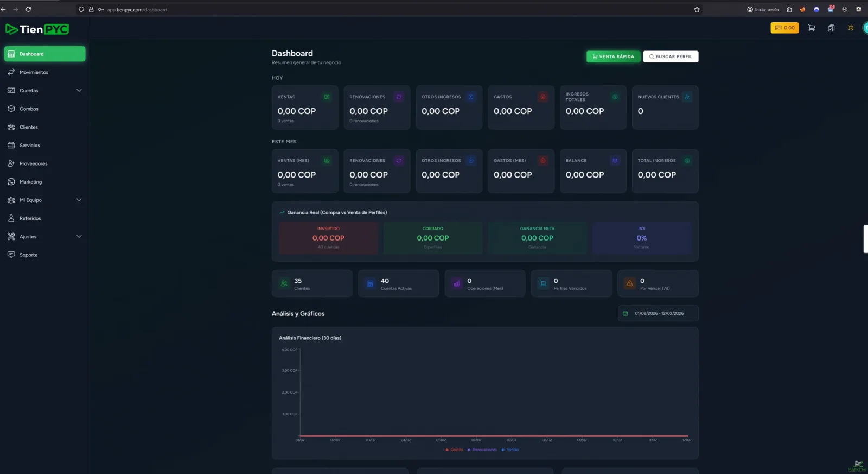Click the BALANCE card scale icon
Image resolution: width=868 pixels, height=474 pixels.
pyautogui.click(x=615, y=161)
